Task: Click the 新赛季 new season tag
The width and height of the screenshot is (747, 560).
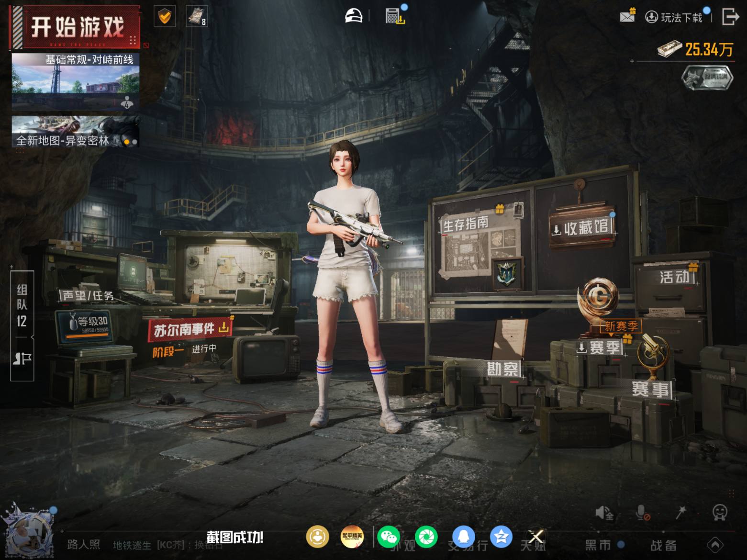Action: (x=621, y=326)
